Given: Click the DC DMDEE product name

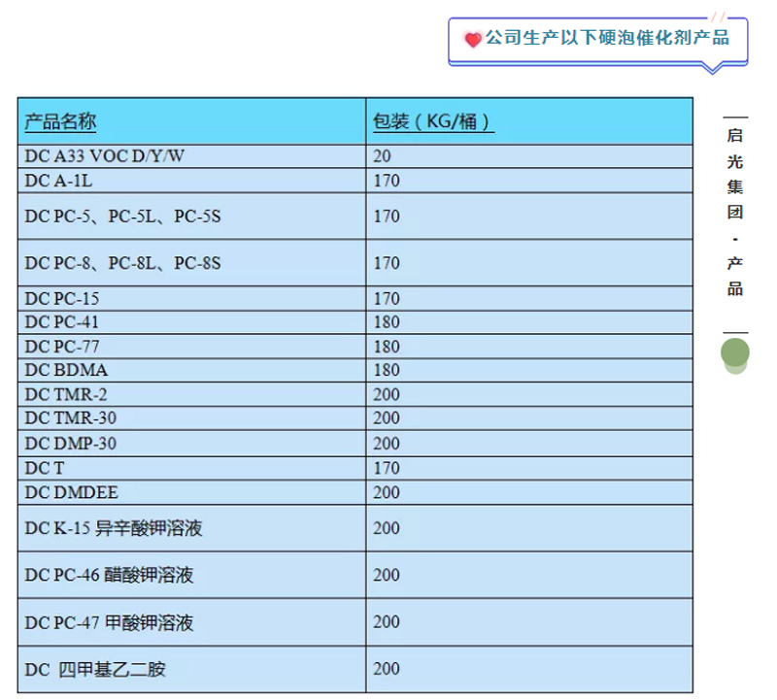Looking at the screenshot, I should coord(70,492).
